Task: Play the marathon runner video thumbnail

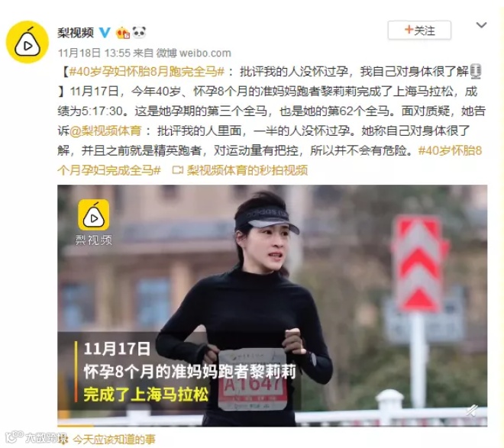Action: pyautogui.click(x=273, y=305)
